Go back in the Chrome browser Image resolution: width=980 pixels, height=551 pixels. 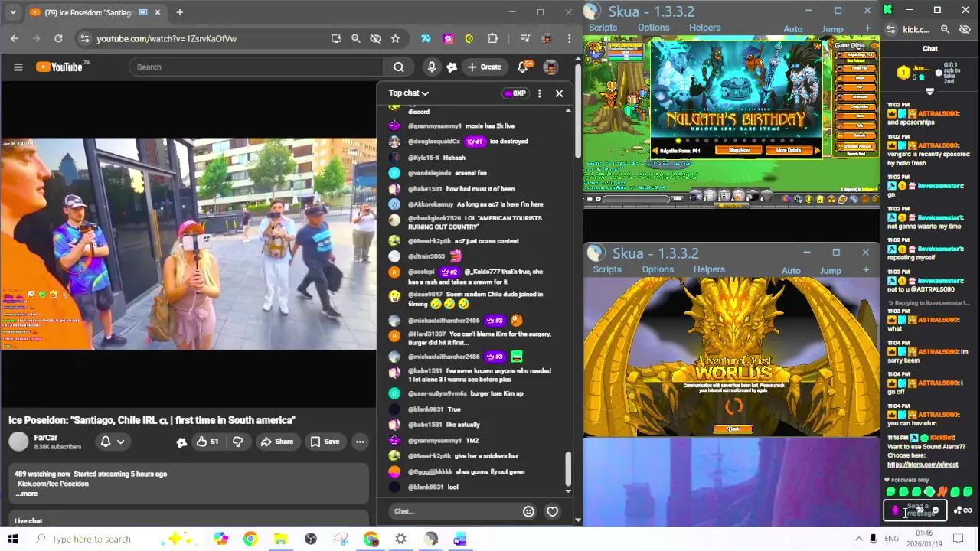click(15, 38)
